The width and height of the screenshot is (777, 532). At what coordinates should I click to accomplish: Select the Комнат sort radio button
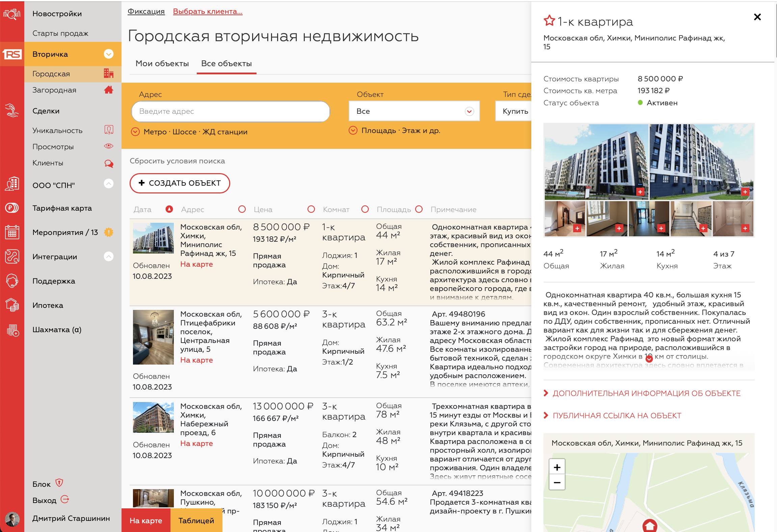365,209
